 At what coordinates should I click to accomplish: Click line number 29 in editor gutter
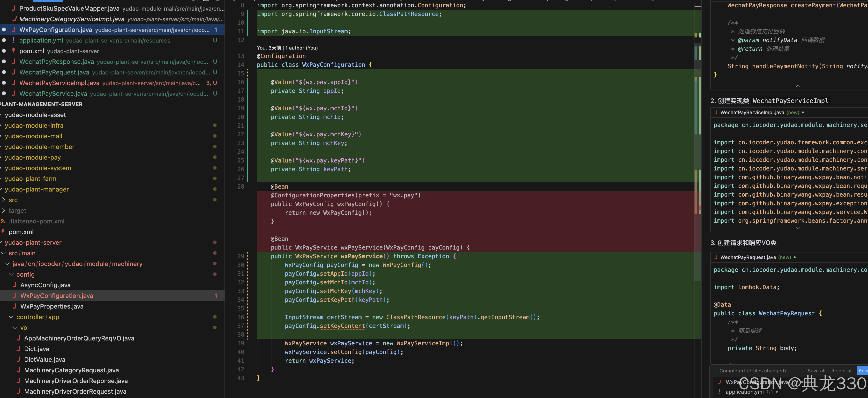tap(240, 256)
